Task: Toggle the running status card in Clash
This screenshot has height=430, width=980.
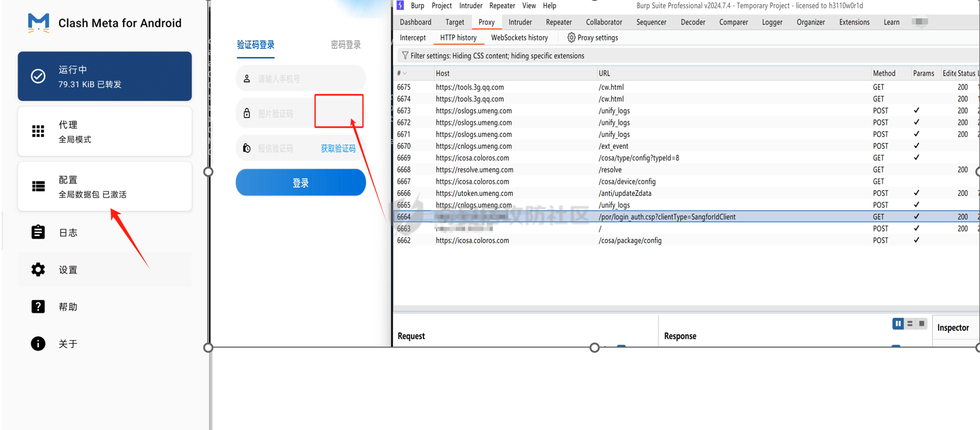Action: [x=105, y=76]
